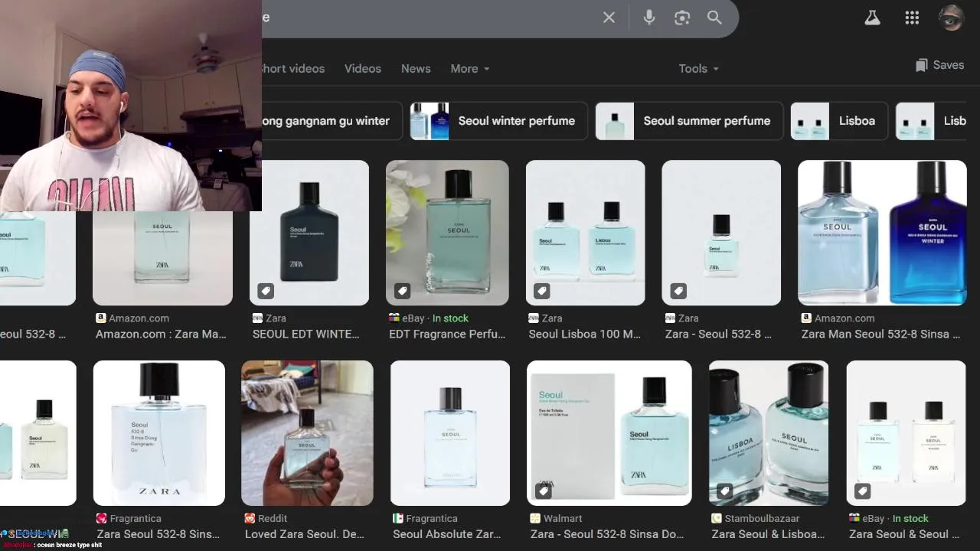Click product tag on Seoul Lisboa image
Image resolution: width=980 pixels, height=551 pixels.
pos(541,291)
